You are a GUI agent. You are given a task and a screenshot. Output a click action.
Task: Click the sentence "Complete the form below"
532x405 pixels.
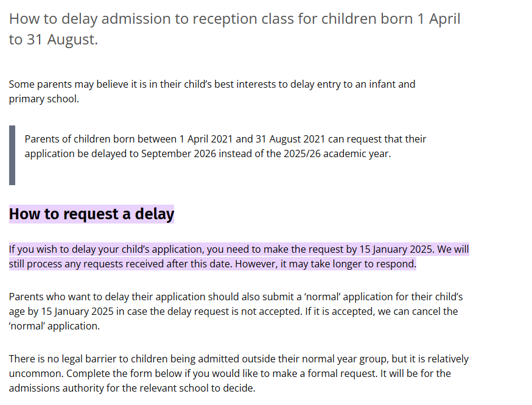(x=222, y=373)
